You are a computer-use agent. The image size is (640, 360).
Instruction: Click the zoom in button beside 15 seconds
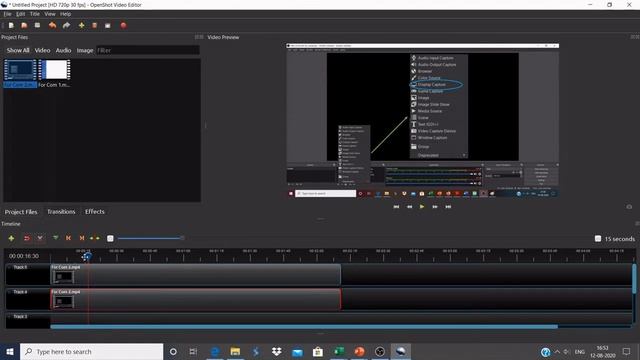(x=598, y=238)
